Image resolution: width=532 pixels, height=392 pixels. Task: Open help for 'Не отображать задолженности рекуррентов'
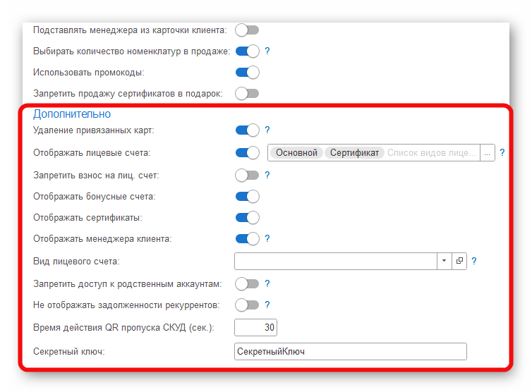[x=267, y=305]
